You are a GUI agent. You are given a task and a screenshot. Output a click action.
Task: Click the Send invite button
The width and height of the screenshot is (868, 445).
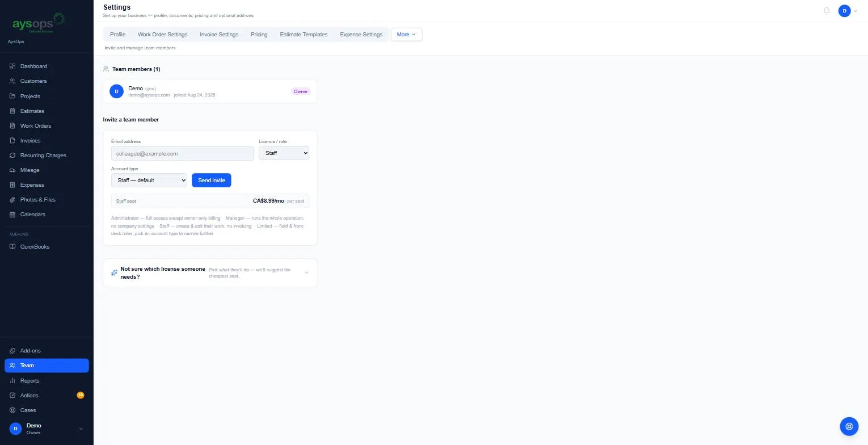212,180
